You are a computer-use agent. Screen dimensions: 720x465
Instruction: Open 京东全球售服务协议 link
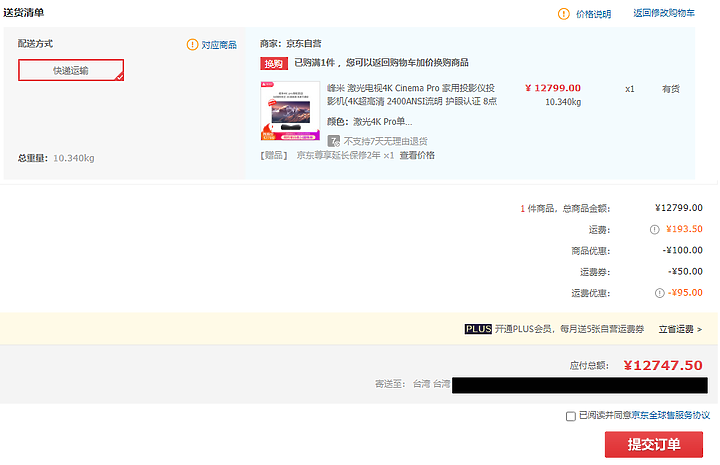[x=671, y=415]
